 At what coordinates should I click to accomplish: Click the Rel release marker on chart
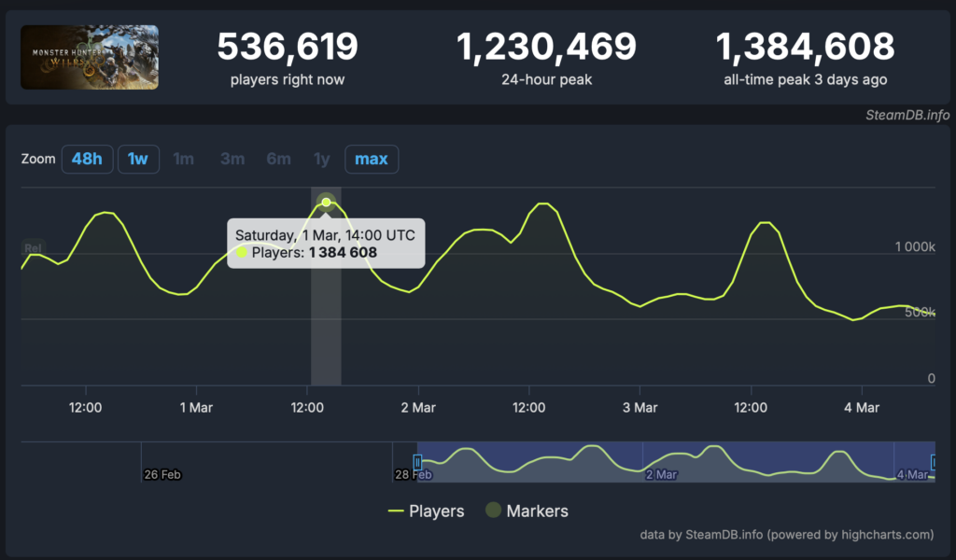pyautogui.click(x=33, y=247)
